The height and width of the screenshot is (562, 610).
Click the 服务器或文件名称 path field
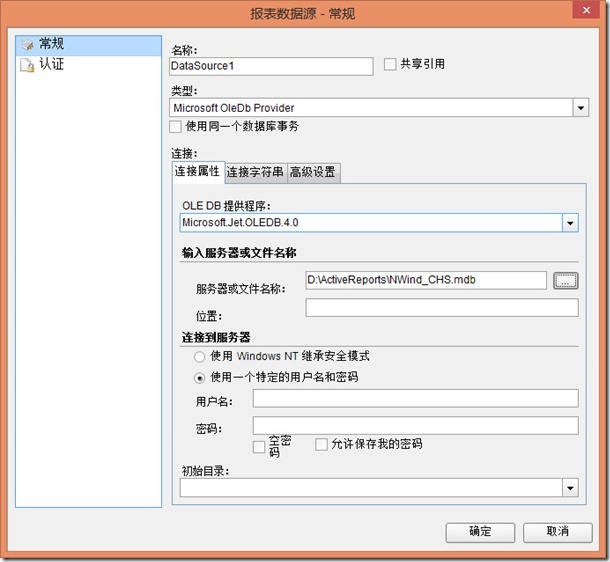(x=426, y=280)
